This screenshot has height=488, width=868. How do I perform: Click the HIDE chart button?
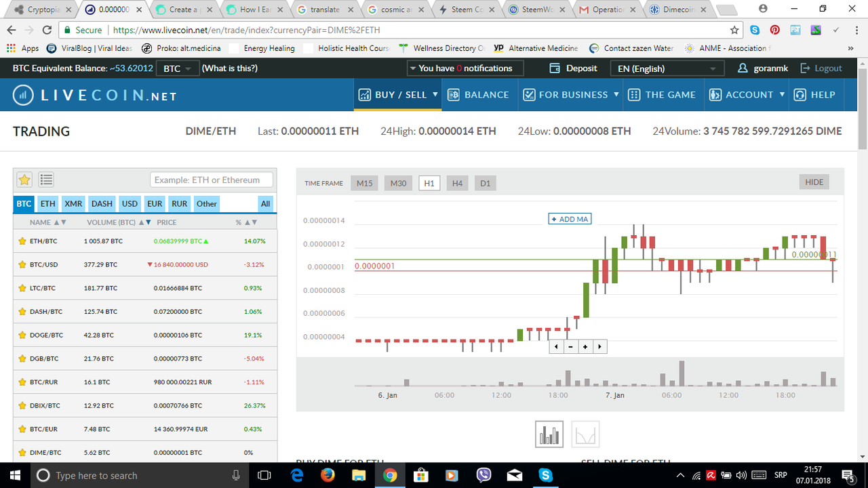point(814,182)
